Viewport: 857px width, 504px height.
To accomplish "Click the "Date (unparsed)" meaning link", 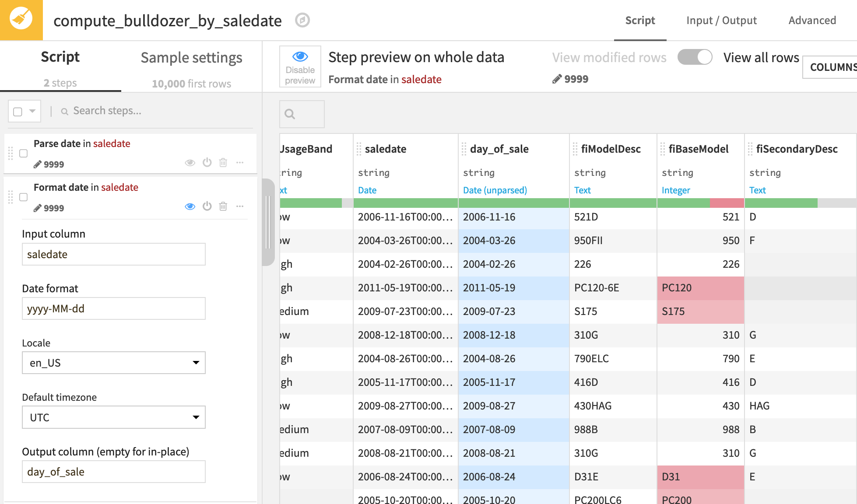I will (x=495, y=190).
